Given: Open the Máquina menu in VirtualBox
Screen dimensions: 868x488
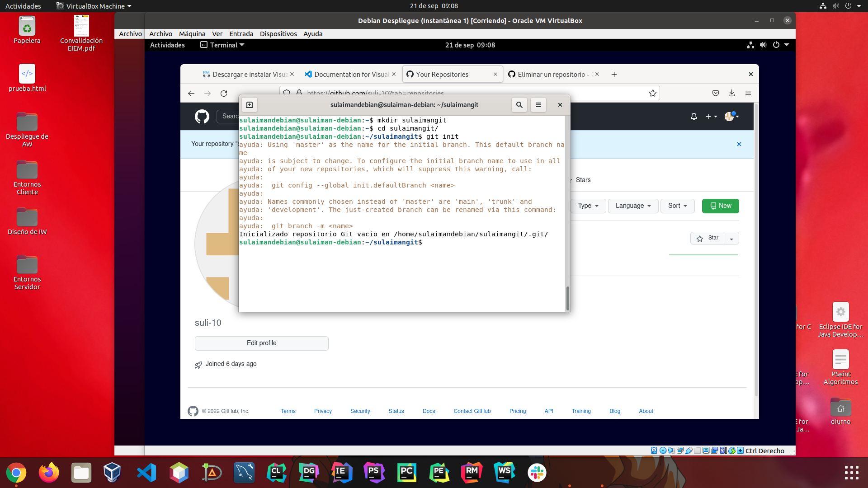Looking at the screenshot, I should [192, 33].
